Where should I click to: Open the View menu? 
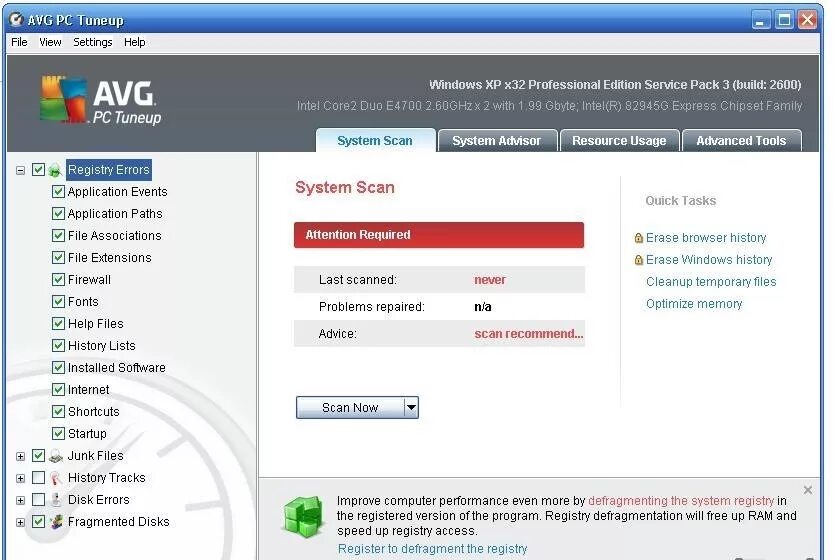50,42
